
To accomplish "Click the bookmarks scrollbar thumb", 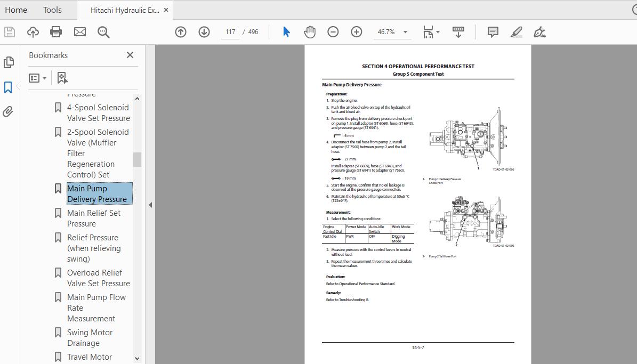I will (137, 160).
